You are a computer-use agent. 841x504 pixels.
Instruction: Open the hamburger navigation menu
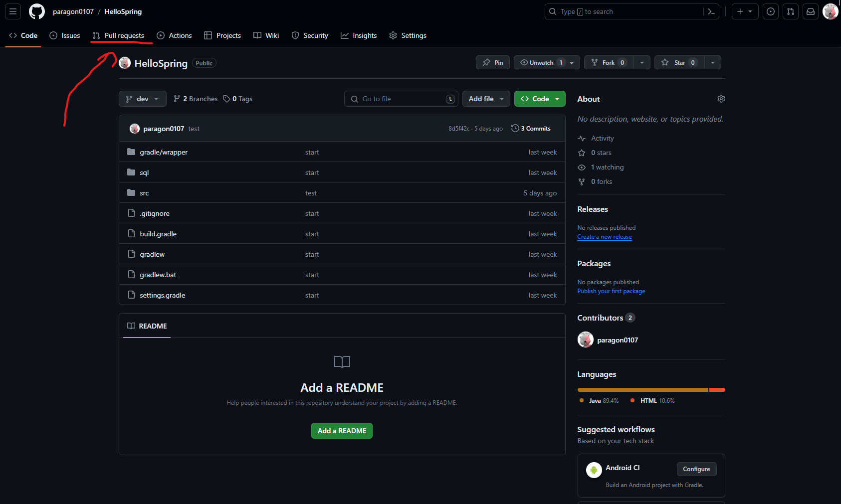pyautogui.click(x=13, y=11)
